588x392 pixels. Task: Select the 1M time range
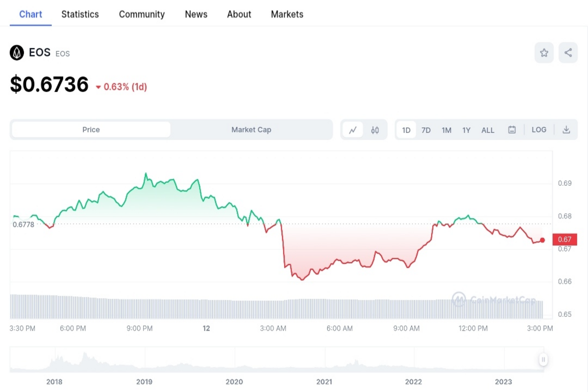[x=446, y=130]
